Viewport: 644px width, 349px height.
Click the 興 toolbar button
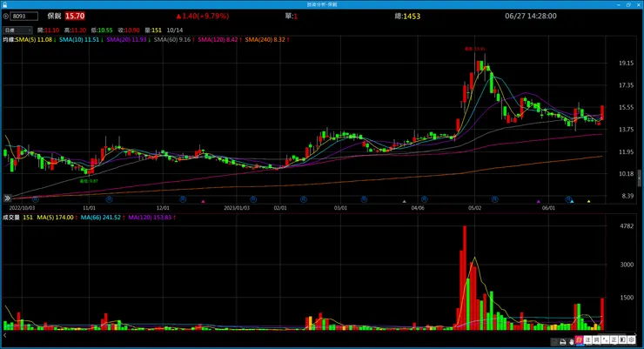pyautogui.click(x=596, y=340)
